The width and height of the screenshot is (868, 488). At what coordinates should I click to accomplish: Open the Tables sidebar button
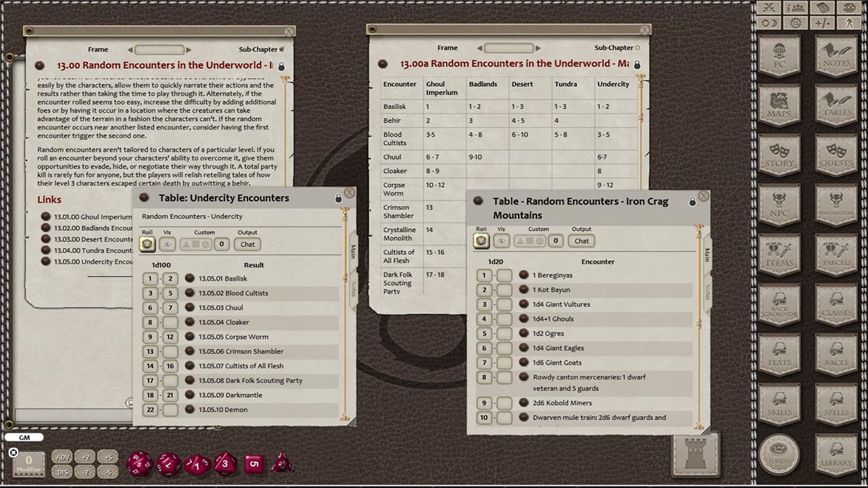pos(836,106)
